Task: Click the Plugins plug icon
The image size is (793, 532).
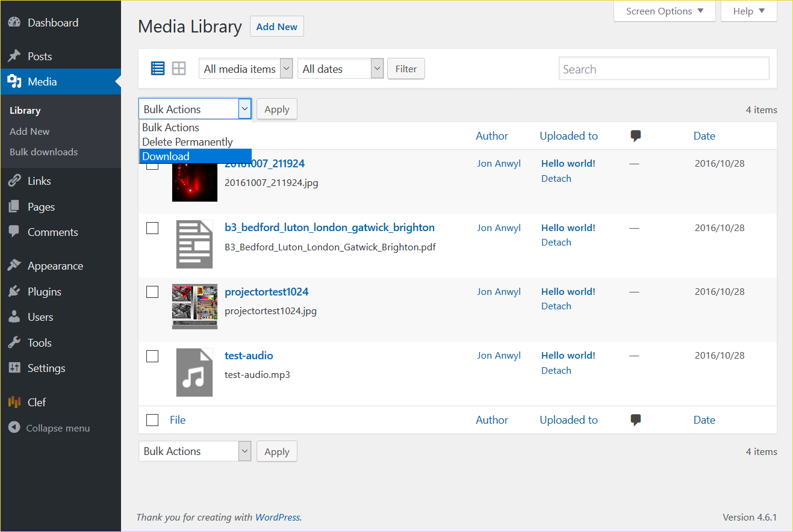Action: pos(14,292)
